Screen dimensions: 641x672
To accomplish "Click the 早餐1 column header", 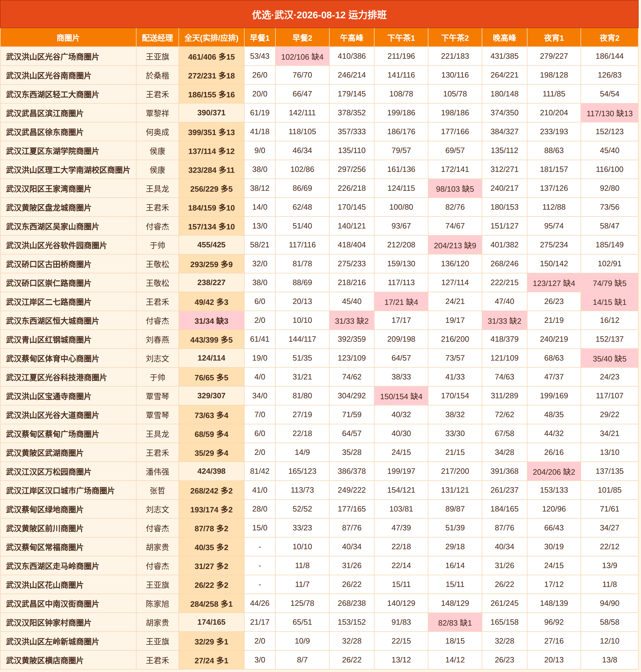I will click(x=260, y=38).
